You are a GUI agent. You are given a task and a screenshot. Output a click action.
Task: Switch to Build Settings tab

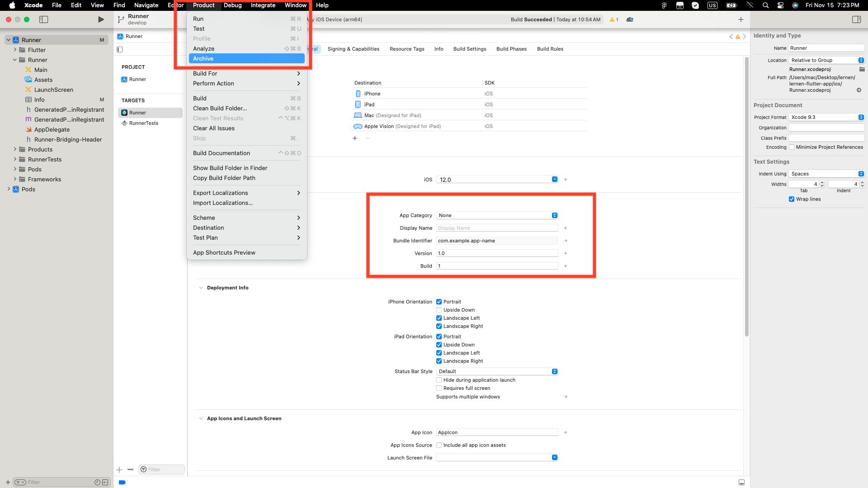(x=470, y=49)
